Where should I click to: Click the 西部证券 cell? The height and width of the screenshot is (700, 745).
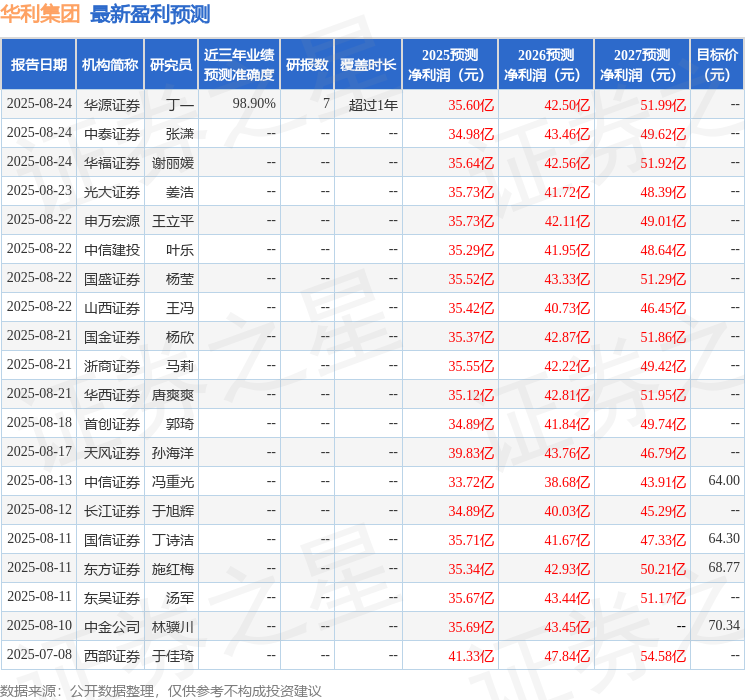coord(112,656)
